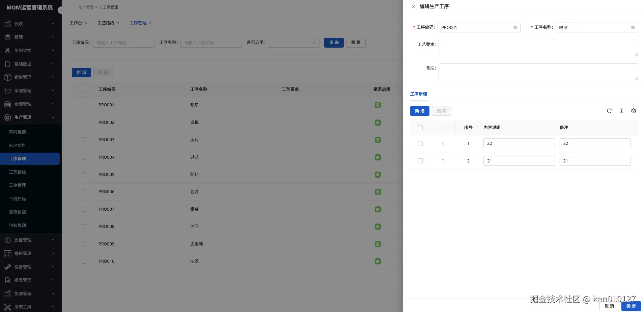
Task: Switch to the 工艺路线 tab
Action: [x=106, y=23]
